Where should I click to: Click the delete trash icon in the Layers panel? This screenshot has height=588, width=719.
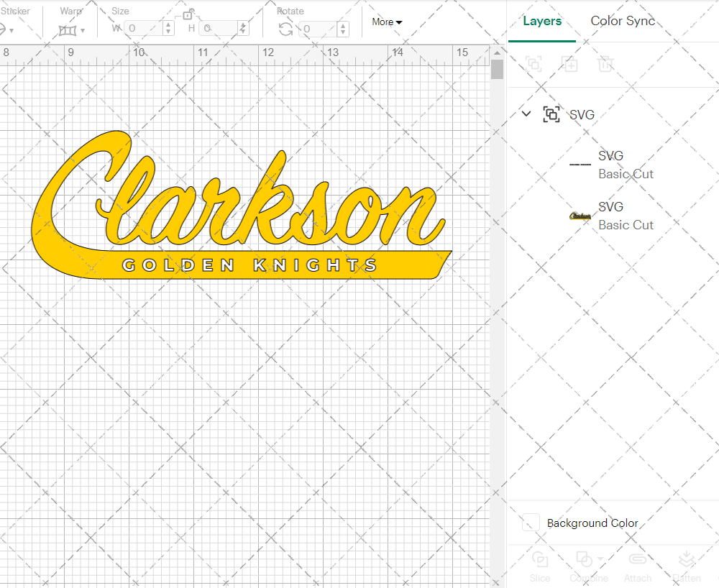point(606,65)
